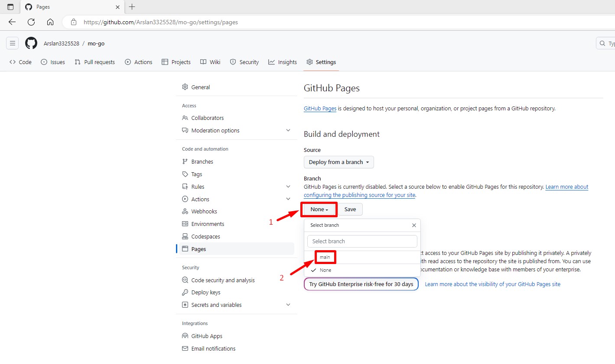
Task: Open the Pull requests tab
Action: (x=94, y=62)
